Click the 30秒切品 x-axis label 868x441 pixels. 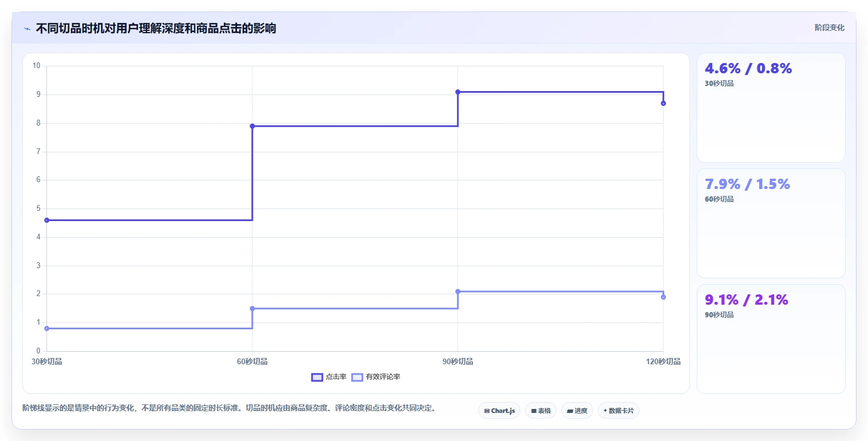[46, 361]
